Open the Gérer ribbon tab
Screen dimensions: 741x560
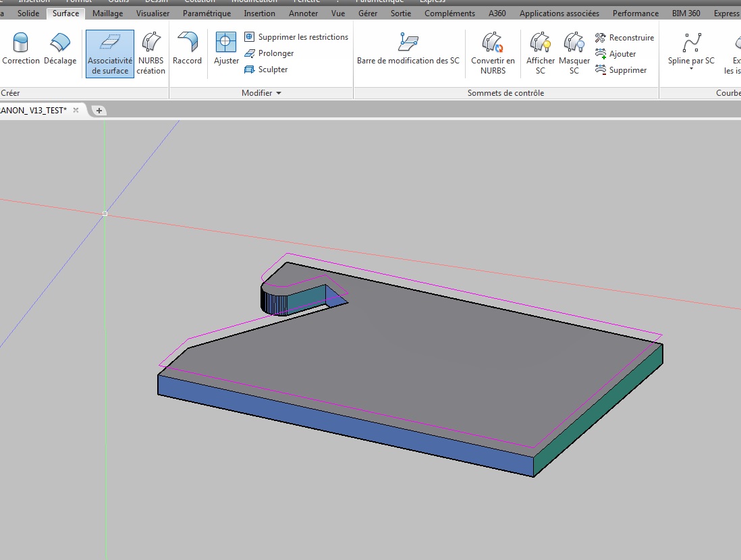click(368, 13)
